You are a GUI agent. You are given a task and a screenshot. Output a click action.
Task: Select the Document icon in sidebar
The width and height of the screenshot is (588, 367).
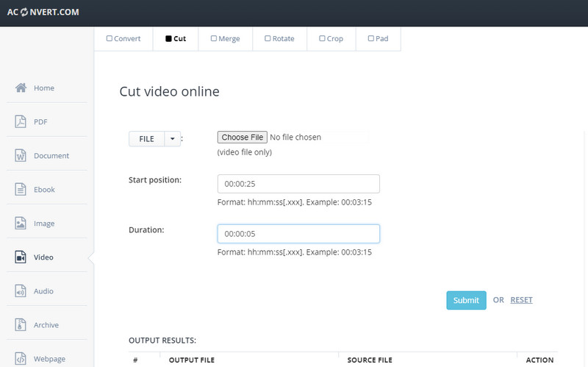[x=21, y=156]
